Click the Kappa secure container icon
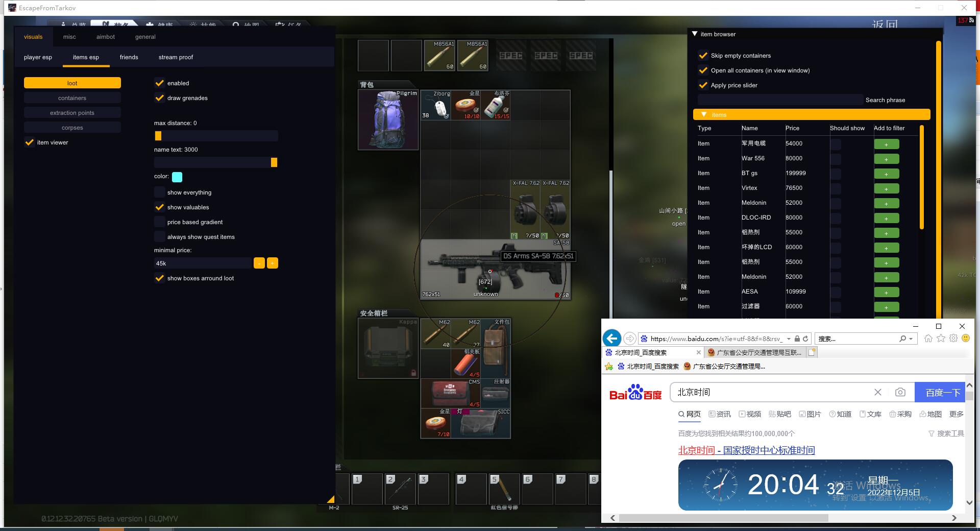This screenshot has width=980, height=531. pyautogui.click(x=388, y=348)
